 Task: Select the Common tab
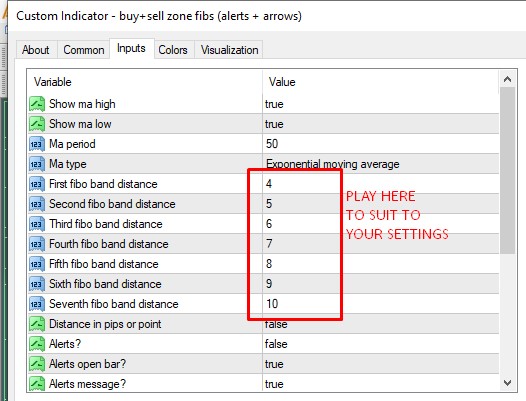point(84,50)
